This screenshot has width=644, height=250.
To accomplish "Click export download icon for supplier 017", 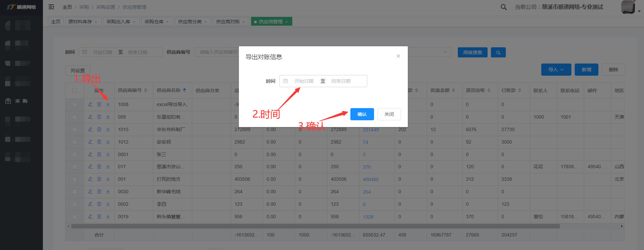I will pos(108,167).
